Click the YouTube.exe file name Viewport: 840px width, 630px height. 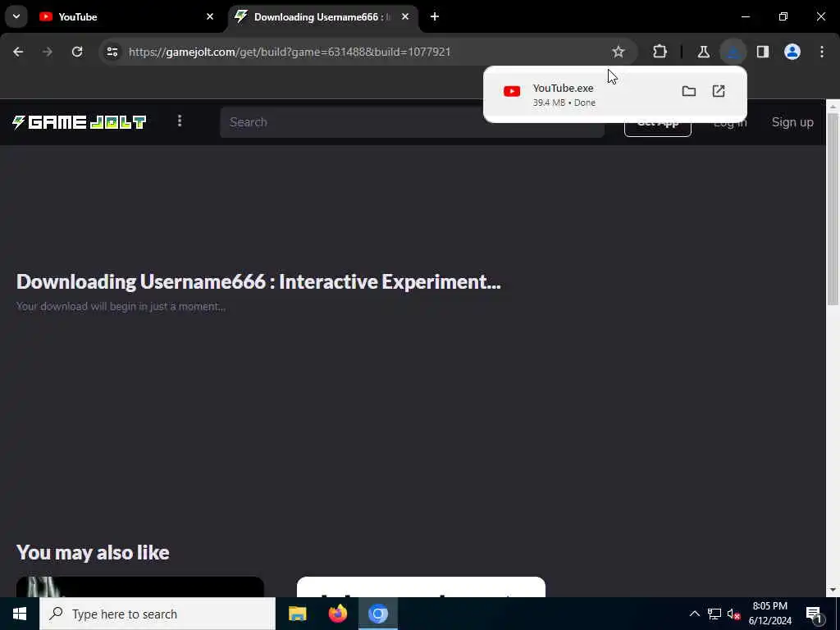[x=563, y=89]
